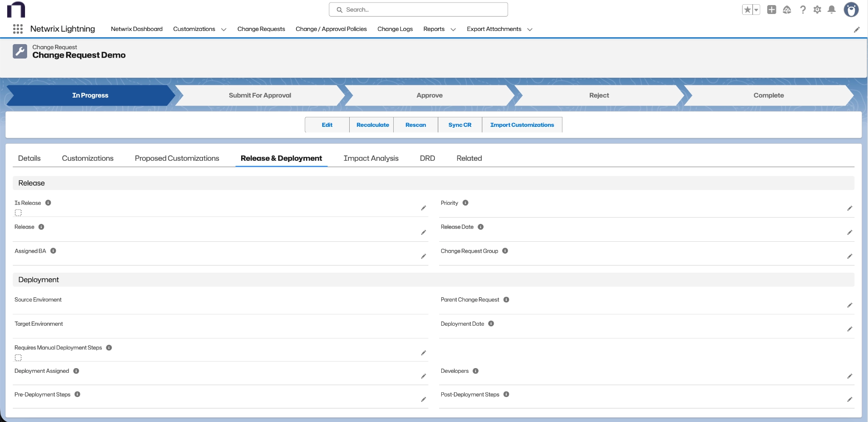Expand the Customizations nav dropdown
The height and width of the screenshot is (422, 868).
point(224,29)
